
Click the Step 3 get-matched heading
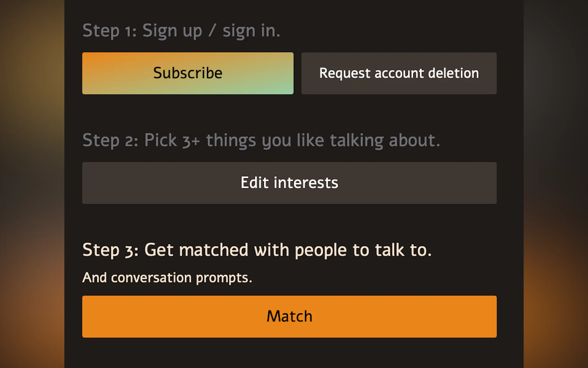click(x=257, y=250)
